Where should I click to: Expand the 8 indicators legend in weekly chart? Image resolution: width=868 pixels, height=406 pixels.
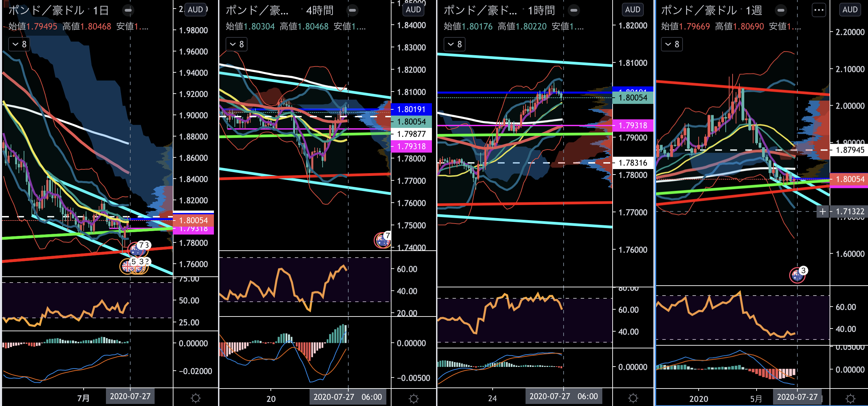[x=672, y=44]
